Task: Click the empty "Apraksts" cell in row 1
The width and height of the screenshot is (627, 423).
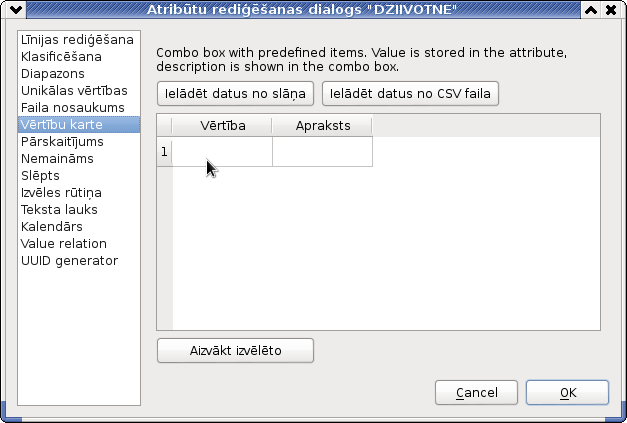Action: [x=322, y=152]
